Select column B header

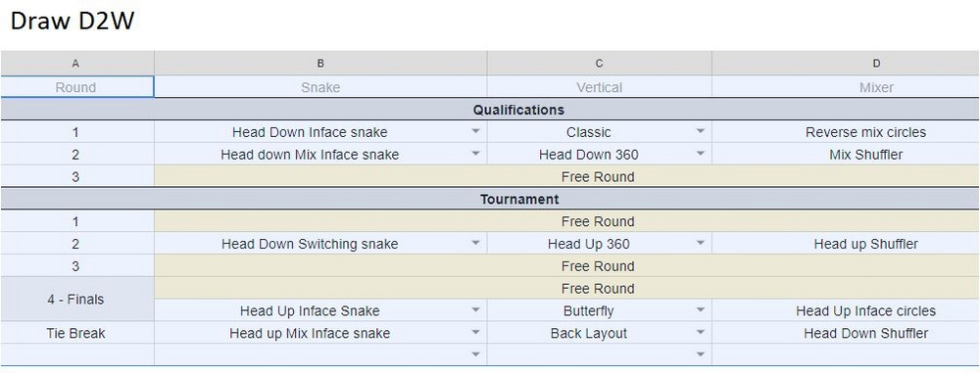click(320, 63)
